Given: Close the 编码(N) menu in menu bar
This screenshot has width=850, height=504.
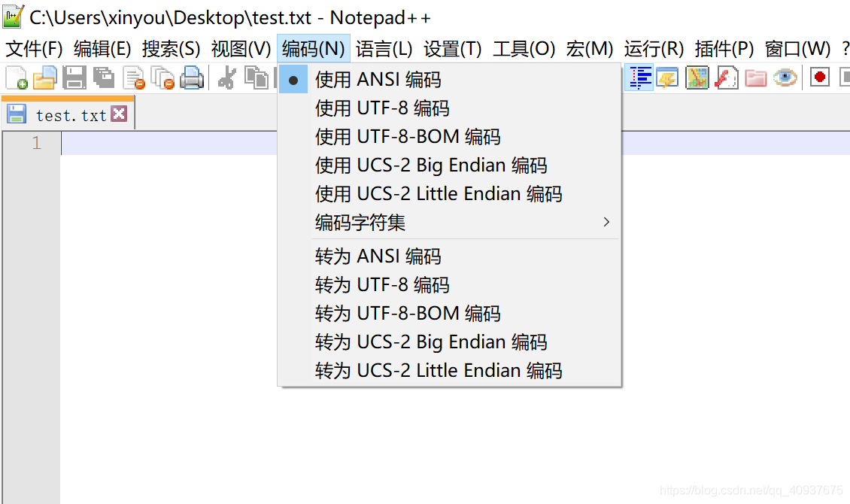Looking at the screenshot, I should coord(314,49).
